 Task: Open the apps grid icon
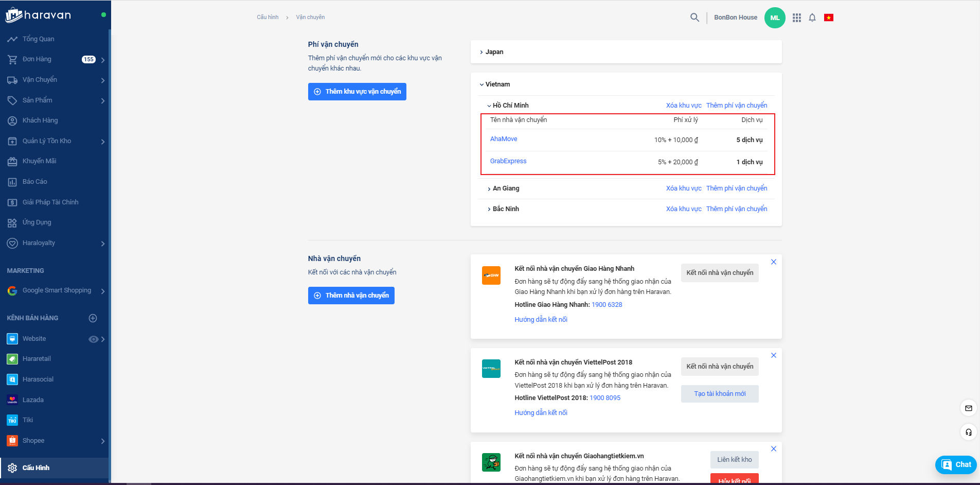pyautogui.click(x=797, y=18)
